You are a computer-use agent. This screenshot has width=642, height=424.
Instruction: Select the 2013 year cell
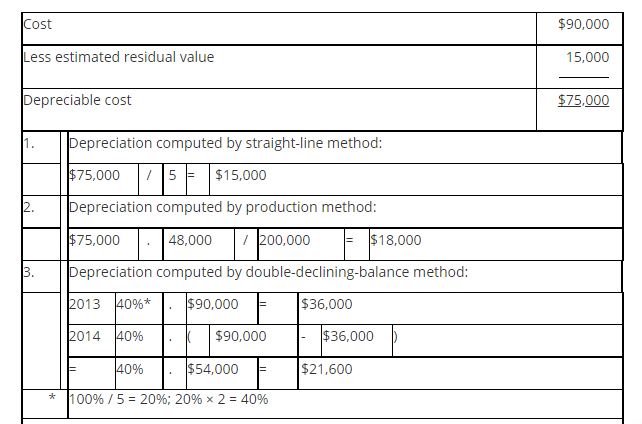[x=85, y=304]
